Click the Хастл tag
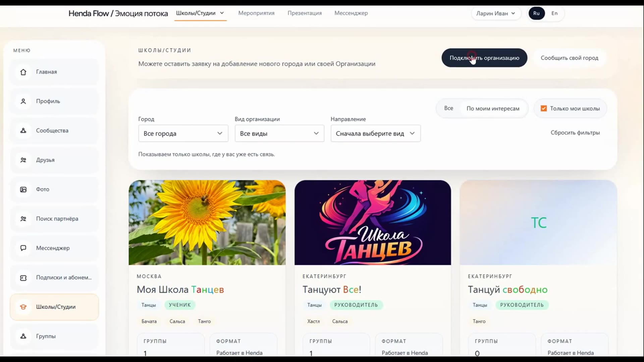 pos(313,321)
